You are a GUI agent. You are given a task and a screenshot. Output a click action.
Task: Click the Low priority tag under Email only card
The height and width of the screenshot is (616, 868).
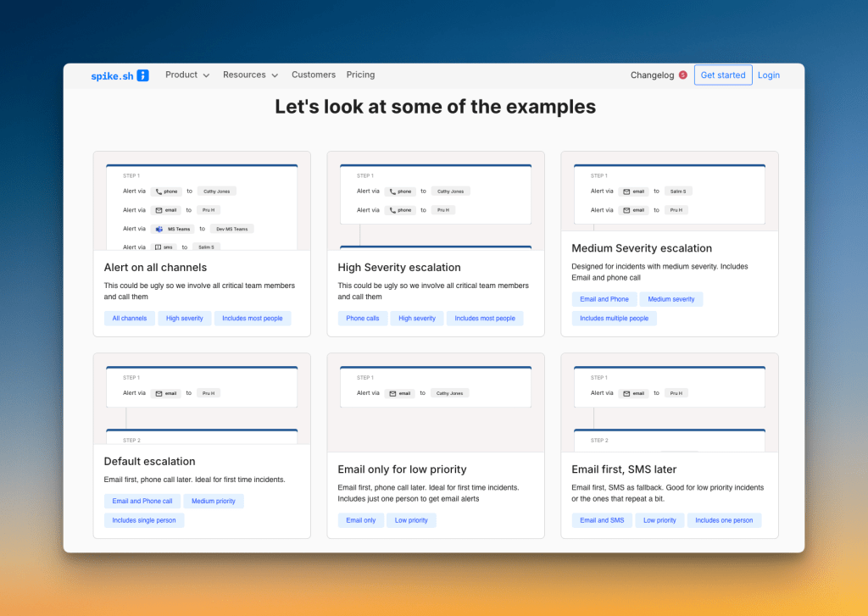pos(412,520)
